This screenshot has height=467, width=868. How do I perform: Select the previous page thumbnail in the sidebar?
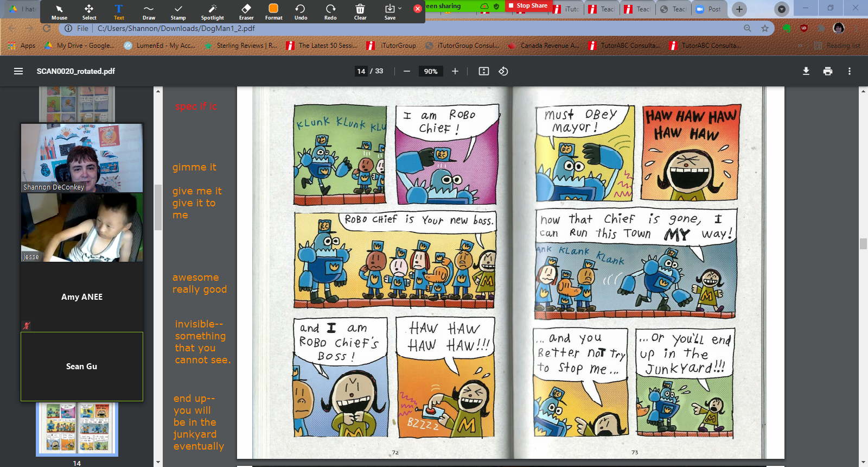[x=77, y=104]
